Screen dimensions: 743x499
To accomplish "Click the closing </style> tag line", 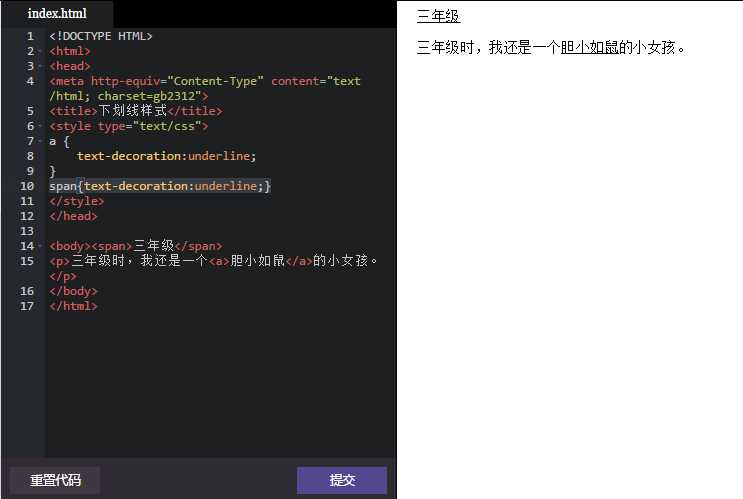I will tap(76, 201).
